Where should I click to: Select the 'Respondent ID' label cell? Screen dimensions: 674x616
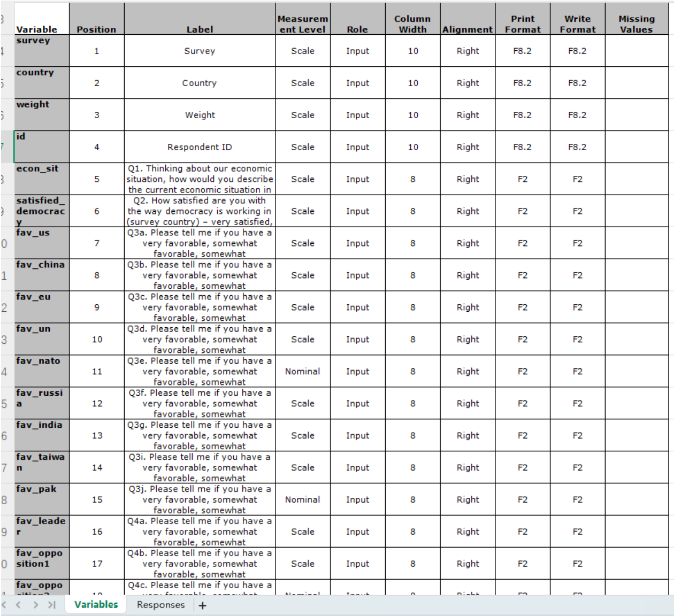click(x=200, y=147)
